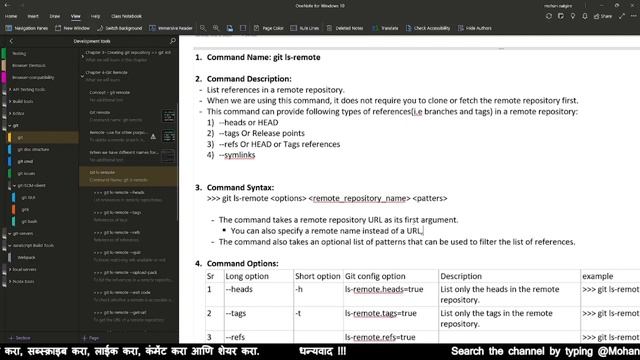Screen dimensions: 640x360
Task: Click the '--symlinks' list item text
Action: point(237,155)
